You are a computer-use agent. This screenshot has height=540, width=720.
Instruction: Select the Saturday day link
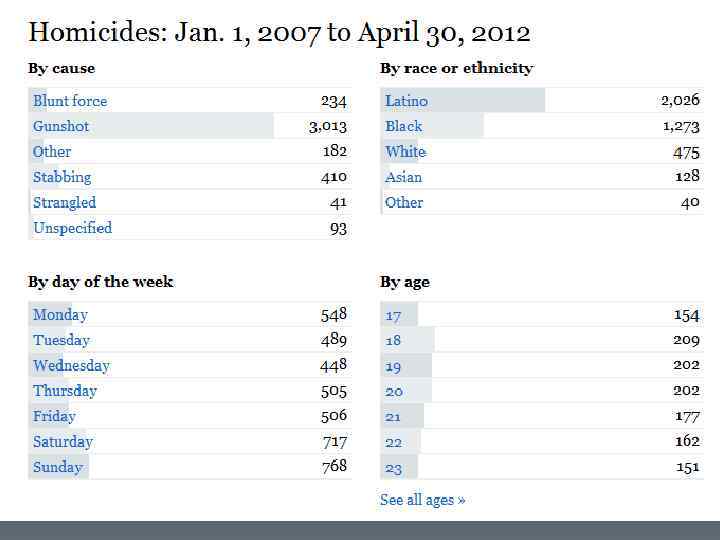tap(63, 442)
